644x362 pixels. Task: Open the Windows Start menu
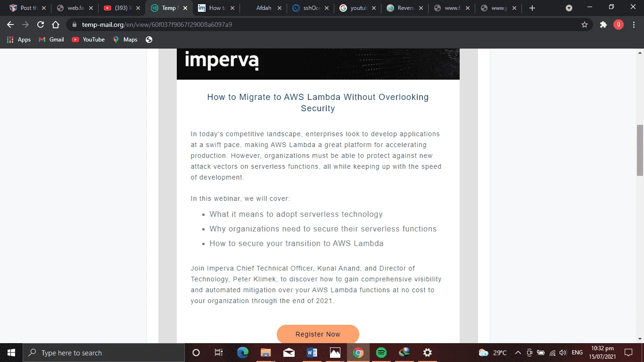point(11,353)
